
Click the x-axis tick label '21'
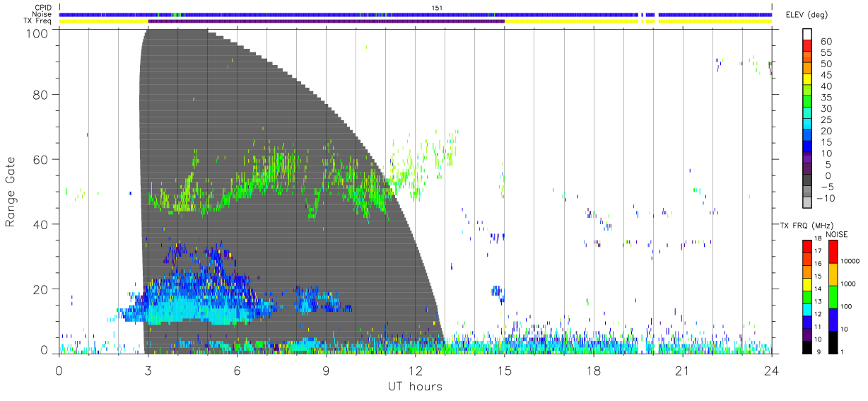[x=683, y=371]
